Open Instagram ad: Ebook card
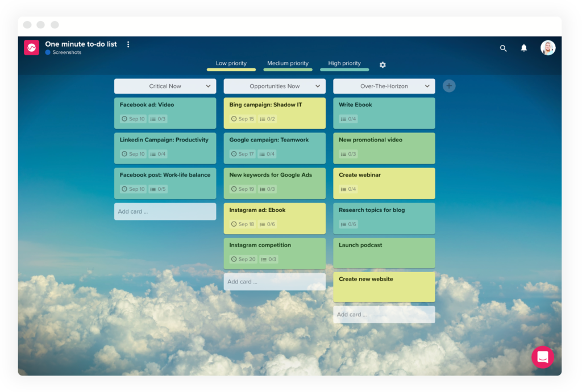Viewport: 582px width, 392px height. tap(275, 218)
